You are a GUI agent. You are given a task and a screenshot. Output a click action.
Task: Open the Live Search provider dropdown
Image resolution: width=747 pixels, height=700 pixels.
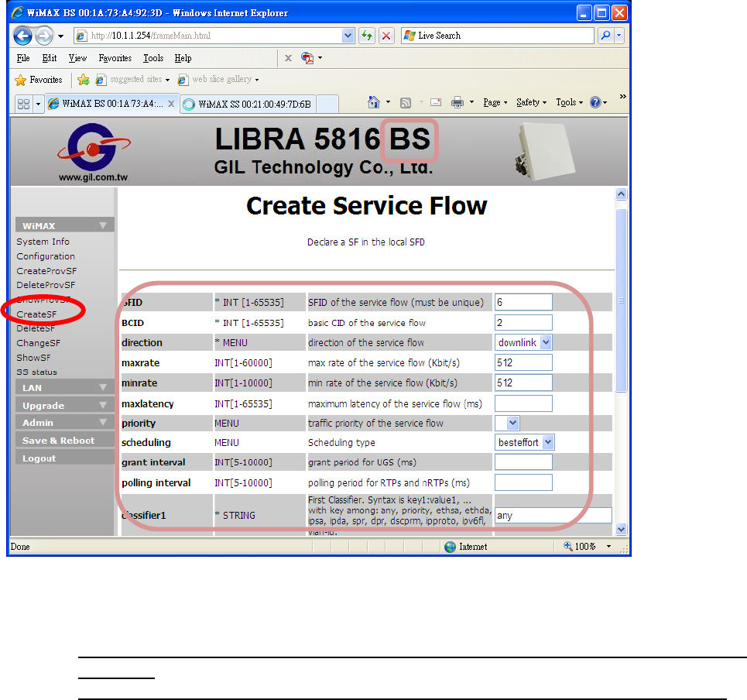click(619, 36)
